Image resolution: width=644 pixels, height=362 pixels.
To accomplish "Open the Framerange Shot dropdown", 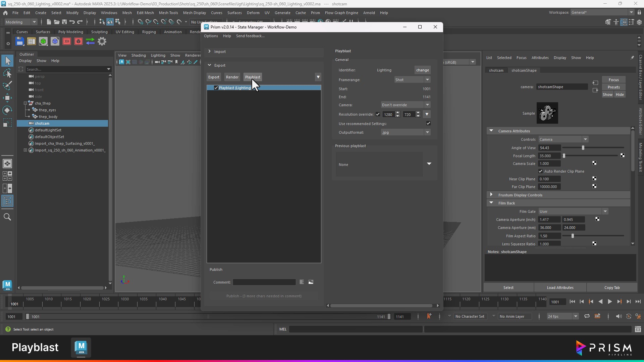I will [x=412, y=80].
